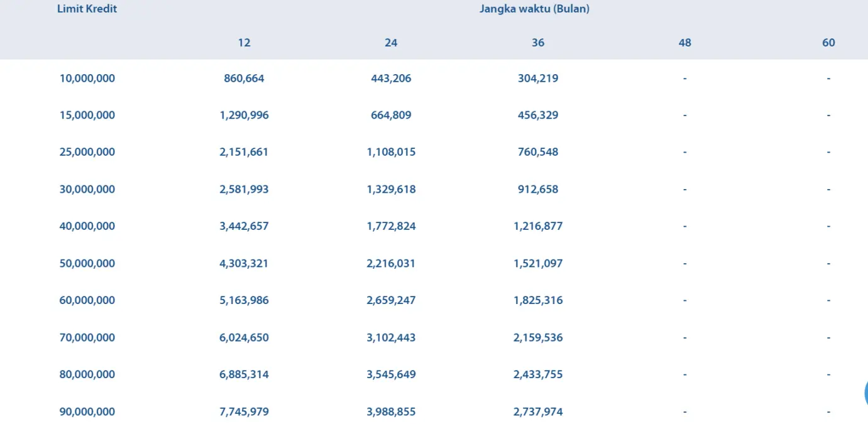This screenshot has height=424, width=868.
Task: Click the 50,000,000 limit row label
Action: (87, 263)
